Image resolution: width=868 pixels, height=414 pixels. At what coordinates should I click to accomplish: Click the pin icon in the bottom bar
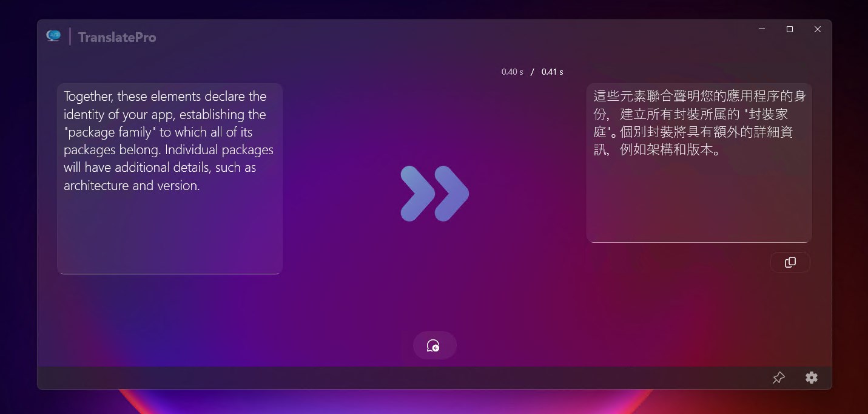click(x=779, y=377)
